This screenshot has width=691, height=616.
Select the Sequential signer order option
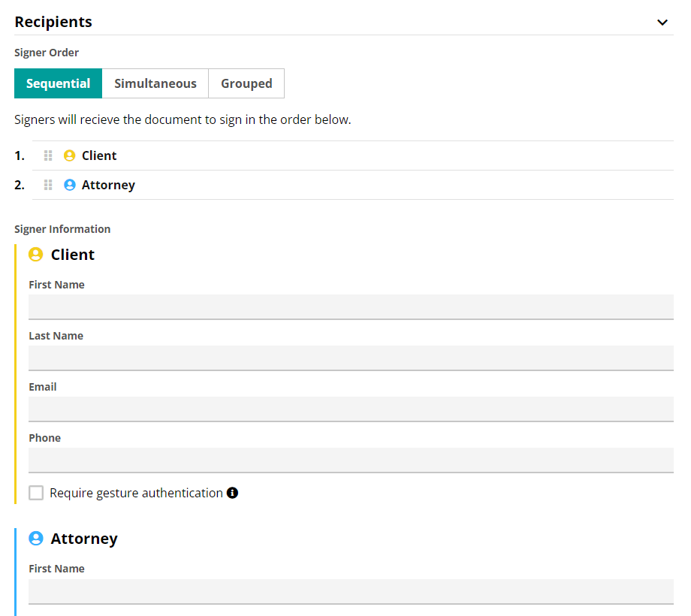click(58, 83)
